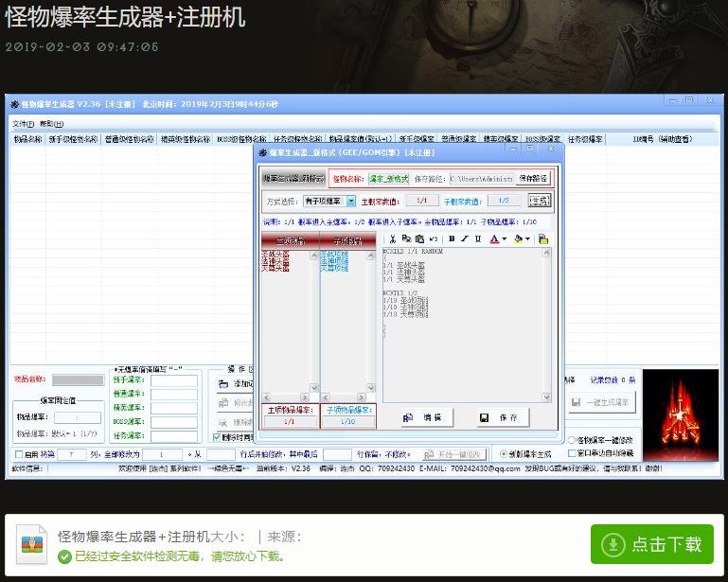Toggle the 删除时再 checkbox
Screen dimensions: 728x582
point(217,437)
